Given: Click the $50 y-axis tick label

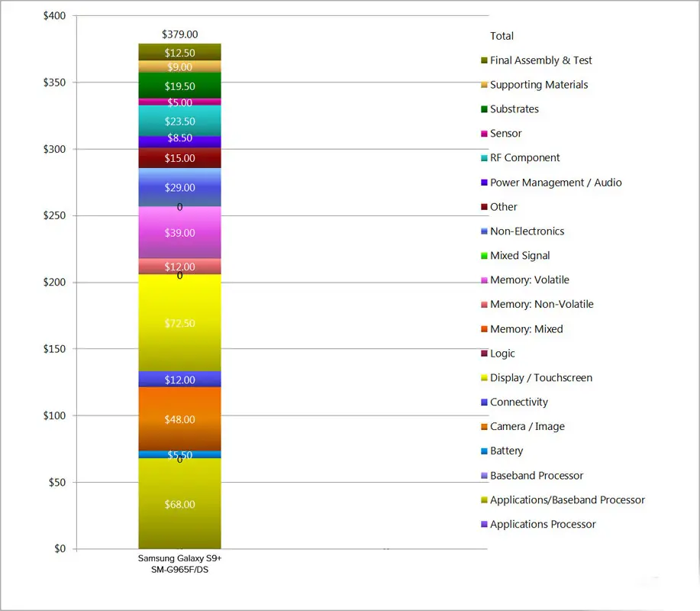Looking at the screenshot, I should 57,483.
